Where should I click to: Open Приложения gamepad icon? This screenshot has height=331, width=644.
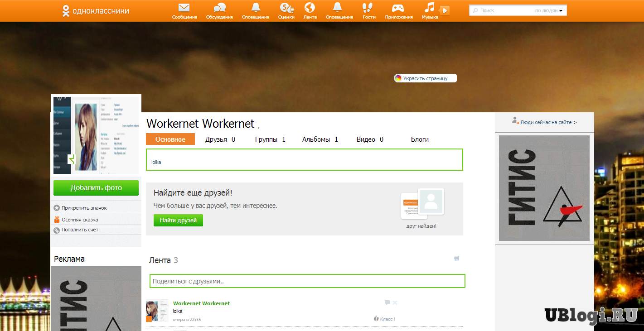click(x=398, y=8)
